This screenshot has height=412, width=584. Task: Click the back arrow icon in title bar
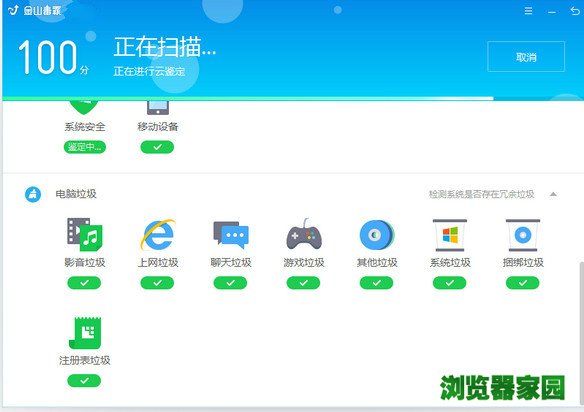575,11
